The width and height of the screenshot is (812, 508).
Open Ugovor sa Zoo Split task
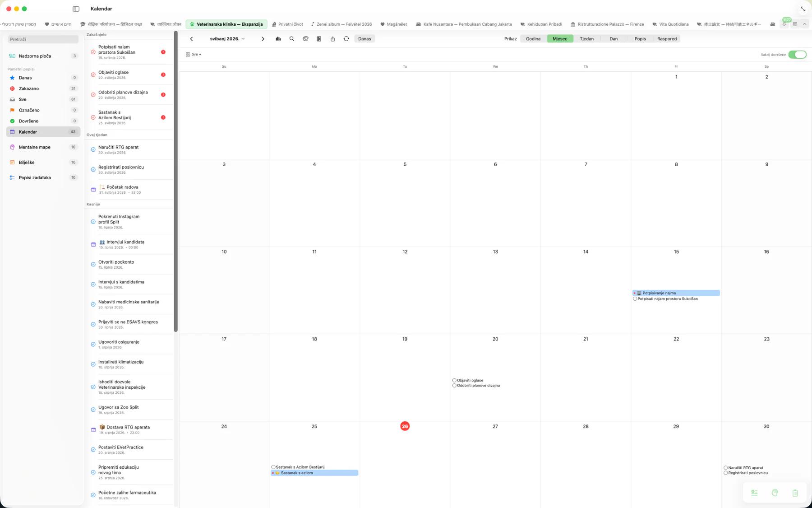129,410
